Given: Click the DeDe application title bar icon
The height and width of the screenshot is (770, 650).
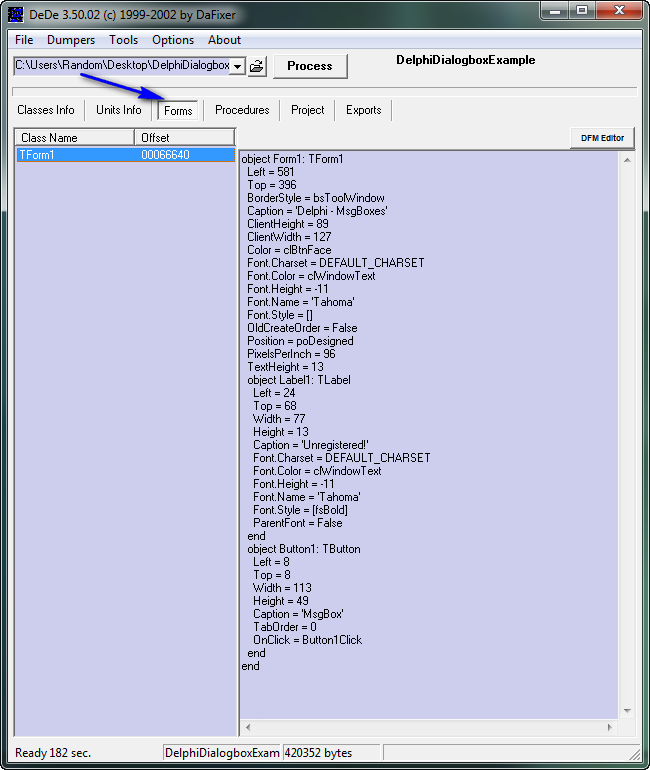Looking at the screenshot, I should [16, 15].
